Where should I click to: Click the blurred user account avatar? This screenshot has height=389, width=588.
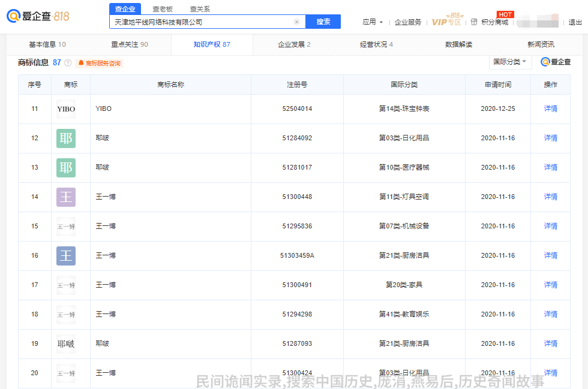pyautogui.click(x=538, y=22)
